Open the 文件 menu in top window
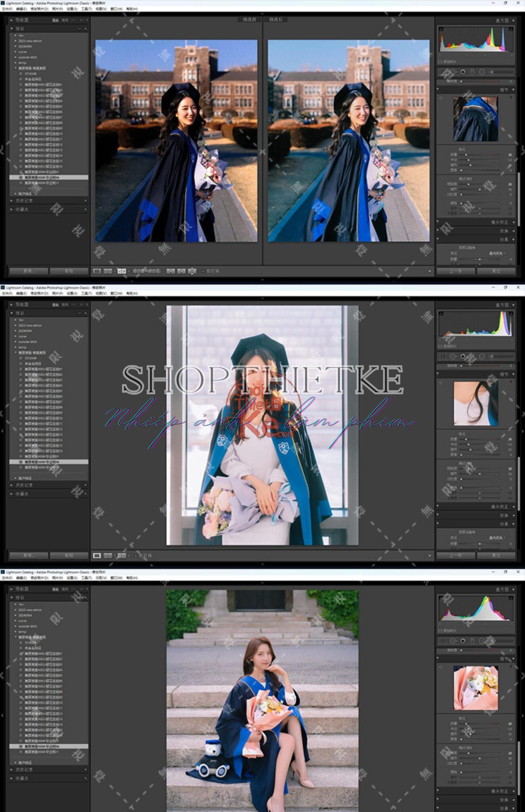Image resolution: width=525 pixels, height=812 pixels. coord(7,9)
